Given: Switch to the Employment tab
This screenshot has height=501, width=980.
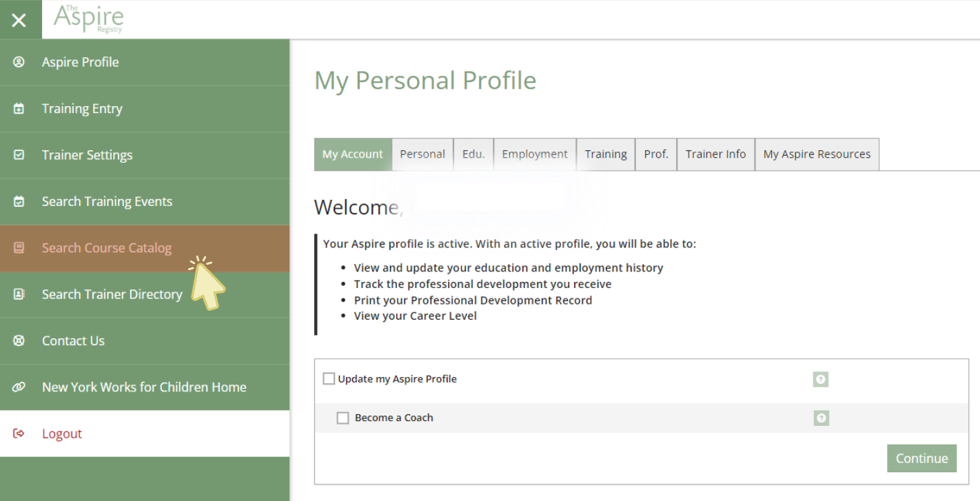Looking at the screenshot, I should (534, 154).
